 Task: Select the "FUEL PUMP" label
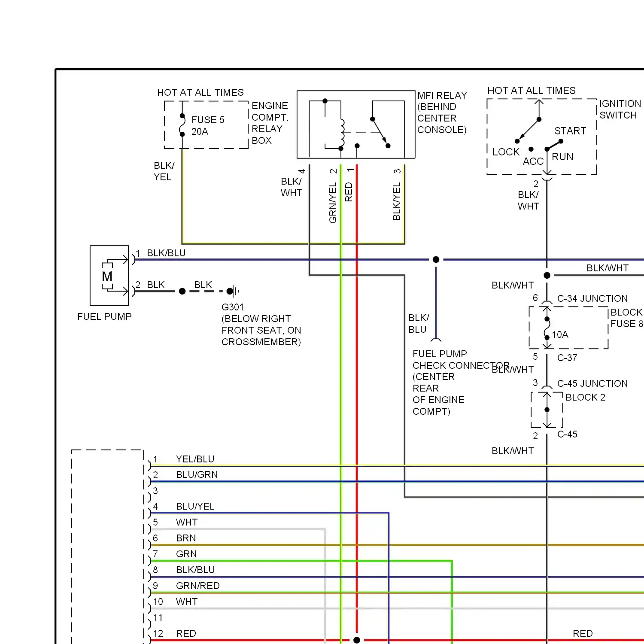coord(104,316)
